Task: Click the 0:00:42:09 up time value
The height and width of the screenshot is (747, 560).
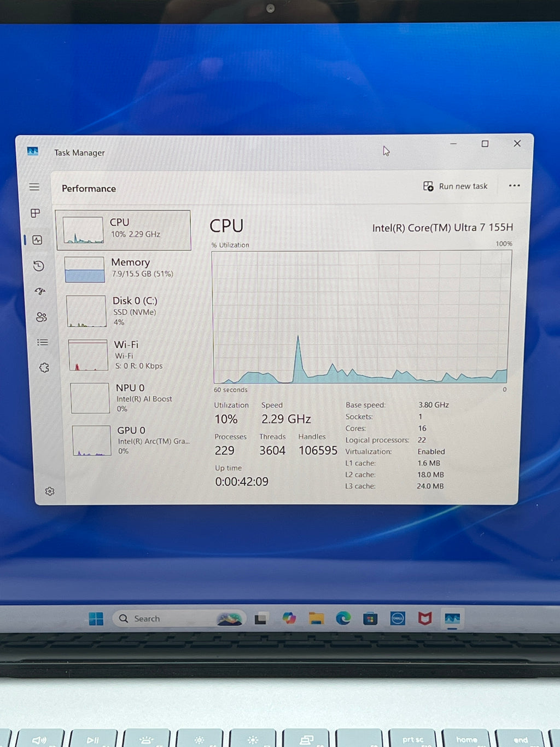Action: tap(242, 482)
